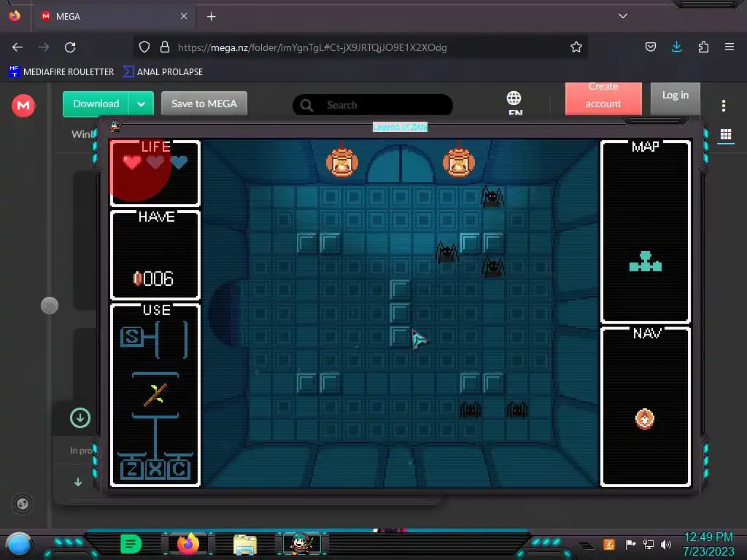Click the blue heart in LIFE

179,163
